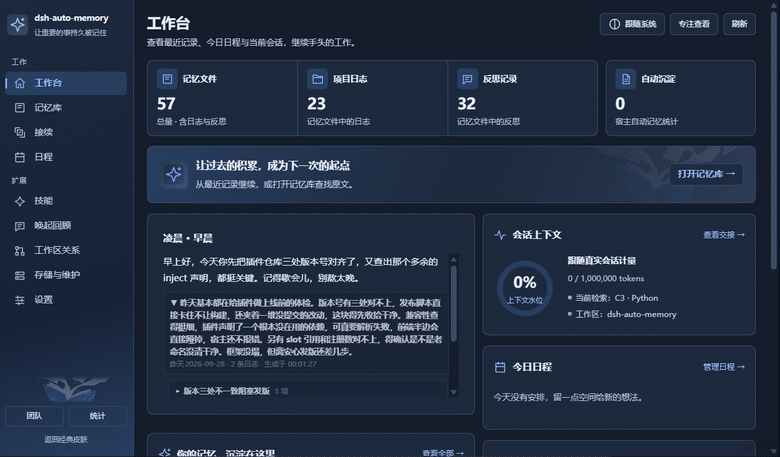Click the morning card scroll-down arrow
The height and width of the screenshot is (457, 780).
coord(453,392)
